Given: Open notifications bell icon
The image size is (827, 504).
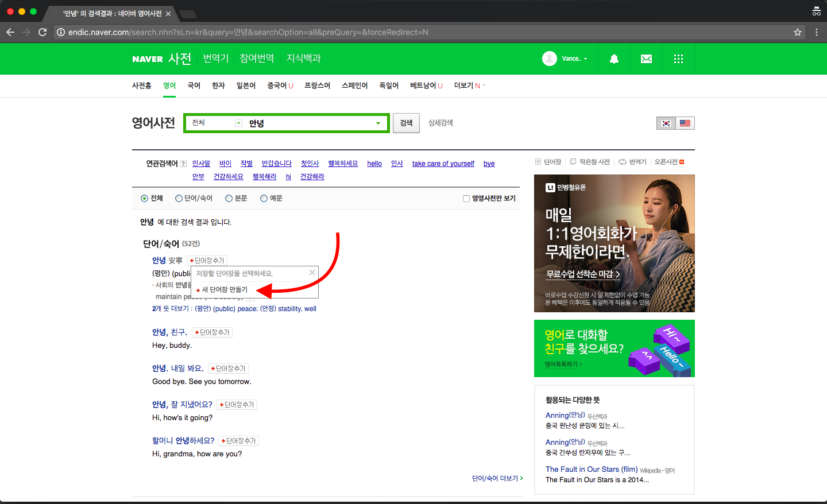Looking at the screenshot, I should [614, 59].
